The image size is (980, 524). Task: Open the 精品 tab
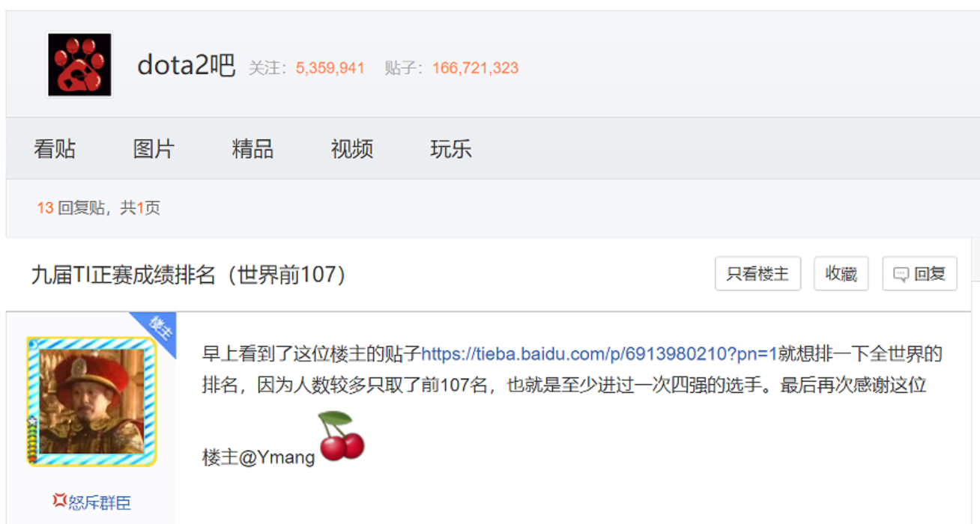pyautogui.click(x=252, y=149)
